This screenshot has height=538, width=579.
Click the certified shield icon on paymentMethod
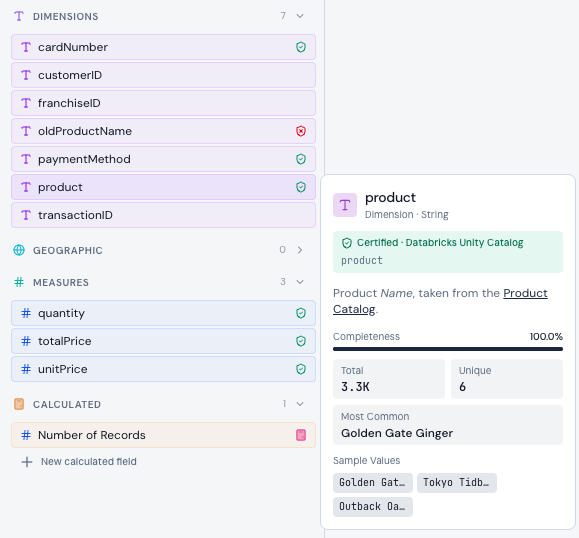coord(301,159)
